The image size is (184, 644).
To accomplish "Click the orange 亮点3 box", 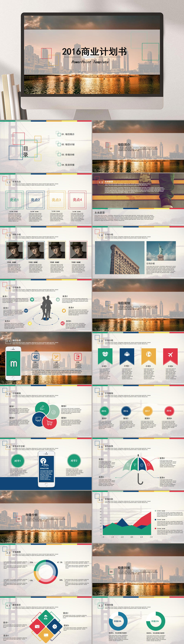I will pyautogui.click(x=56, y=200).
